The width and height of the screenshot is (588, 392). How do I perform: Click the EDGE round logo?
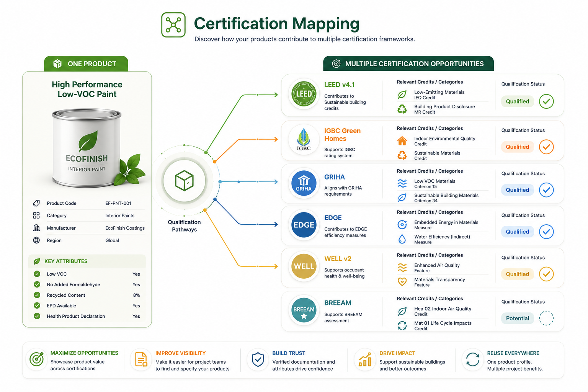(304, 225)
